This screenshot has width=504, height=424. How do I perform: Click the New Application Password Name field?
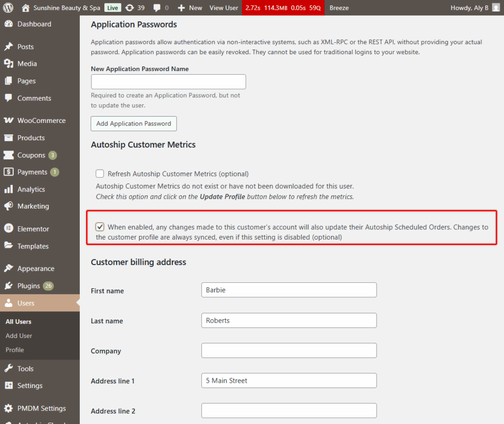168,82
